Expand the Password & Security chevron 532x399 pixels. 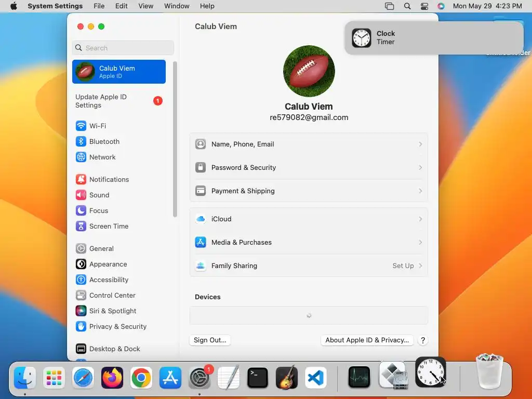420,168
